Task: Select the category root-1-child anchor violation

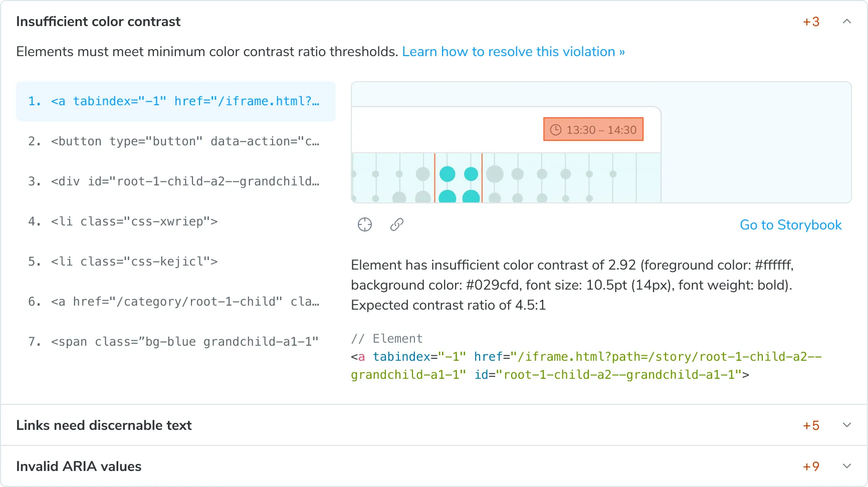Action: pos(175,301)
